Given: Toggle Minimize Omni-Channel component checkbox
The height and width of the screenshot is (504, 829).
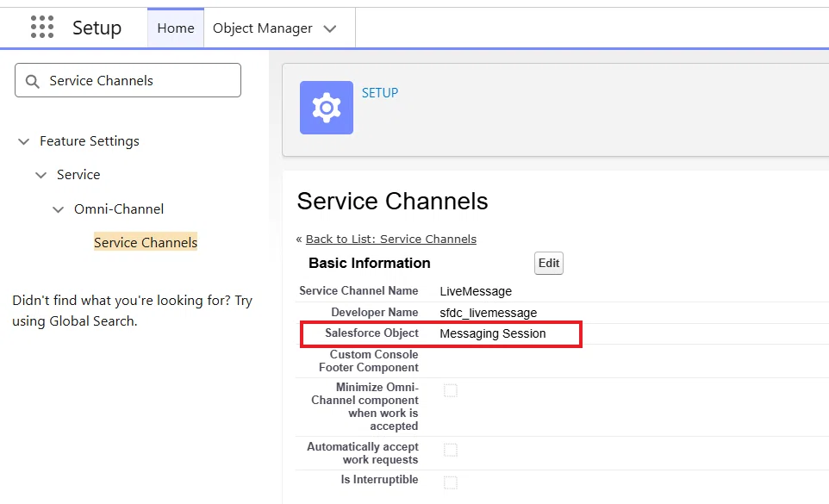Looking at the screenshot, I should (x=451, y=390).
